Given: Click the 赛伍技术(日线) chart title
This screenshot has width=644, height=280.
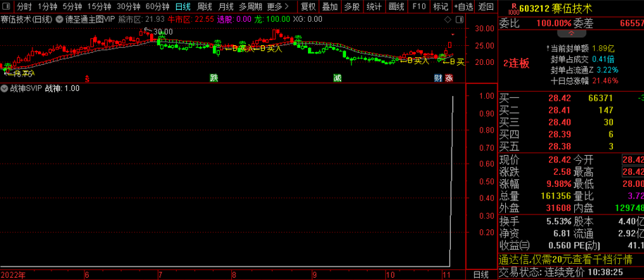Looking at the screenshot, I should (26, 19).
